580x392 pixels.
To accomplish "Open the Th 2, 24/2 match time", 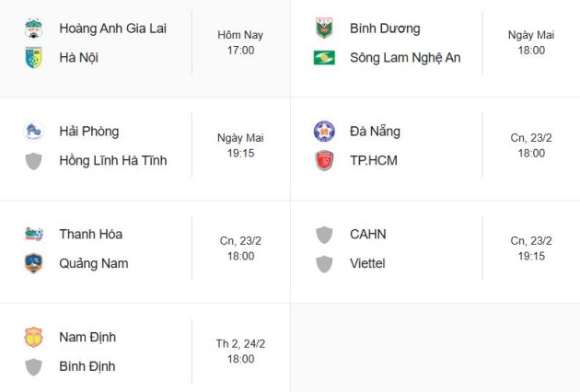I will (x=240, y=352).
